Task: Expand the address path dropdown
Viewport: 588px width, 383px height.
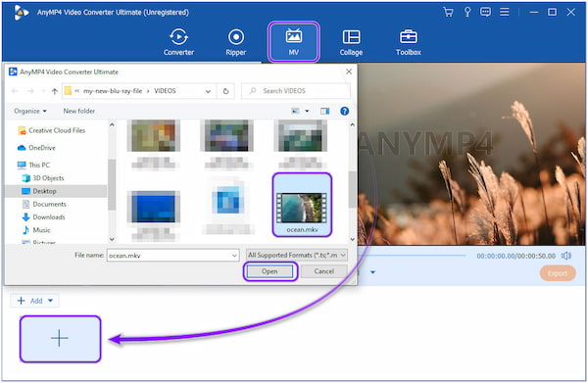Action: (208, 91)
